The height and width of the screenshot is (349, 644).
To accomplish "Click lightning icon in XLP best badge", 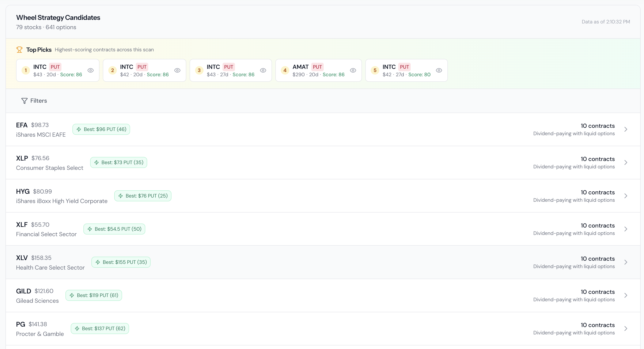I will pyautogui.click(x=96, y=163).
